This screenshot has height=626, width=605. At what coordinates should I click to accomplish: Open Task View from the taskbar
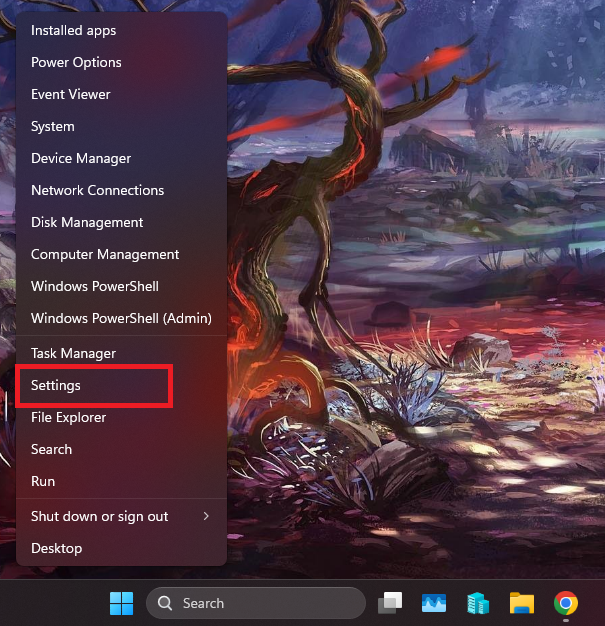tap(390, 603)
